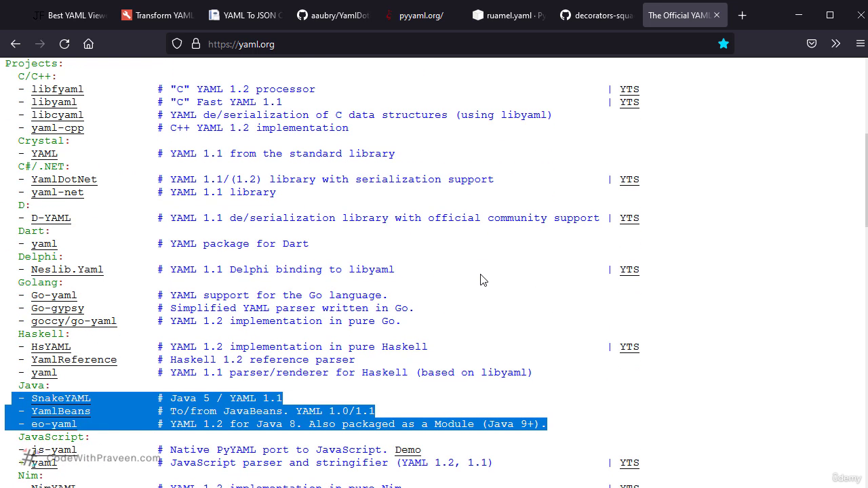Screen dimensions: 868x488
Task: Toggle the bookmark star for this page
Action: 724,44
